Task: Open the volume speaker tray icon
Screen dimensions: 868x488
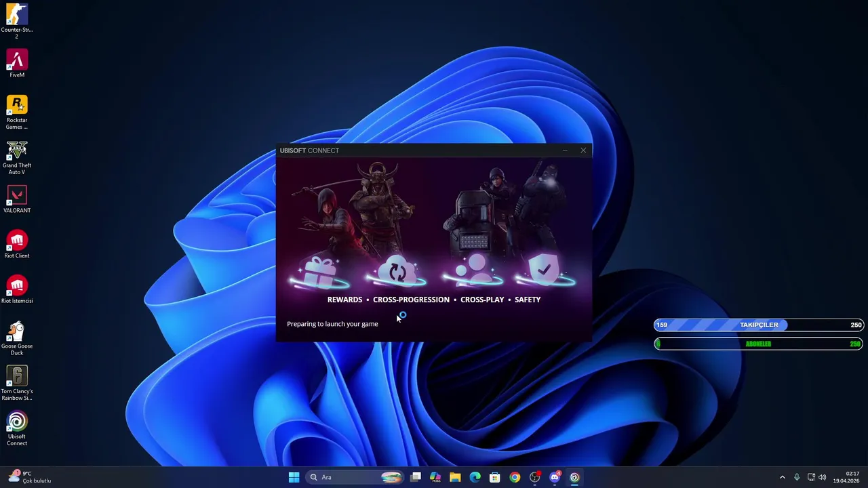Action: coord(823,477)
